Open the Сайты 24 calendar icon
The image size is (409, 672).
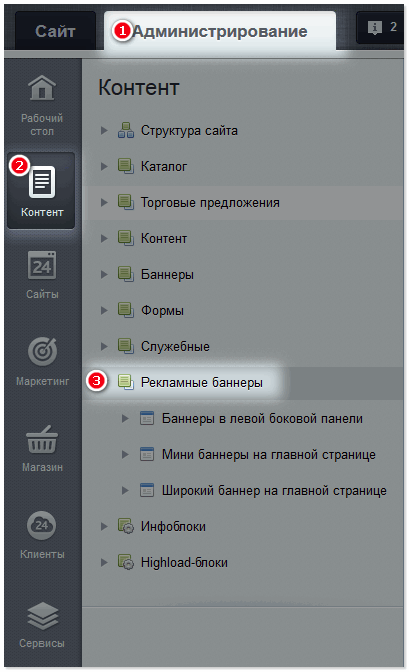[x=42, y=265]
